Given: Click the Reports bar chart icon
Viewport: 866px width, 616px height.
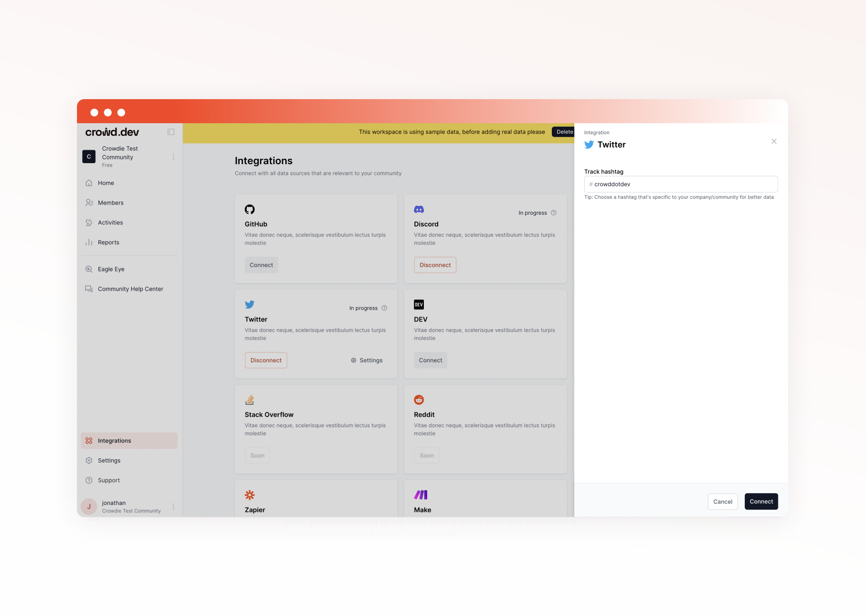Looking at the screenshot, I should tap(89, 242).
